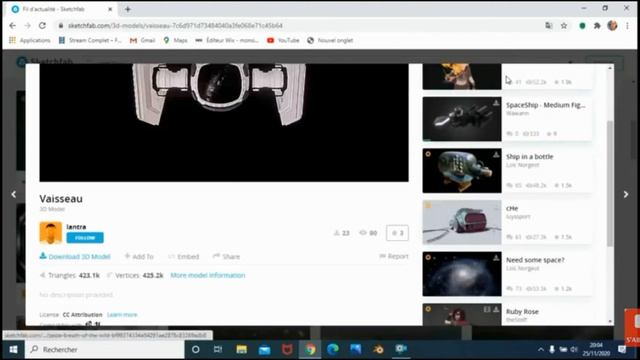This screenshot has width=640, height=360.
Task: Open the lantra username link
Action: click(x=76, y=227)
